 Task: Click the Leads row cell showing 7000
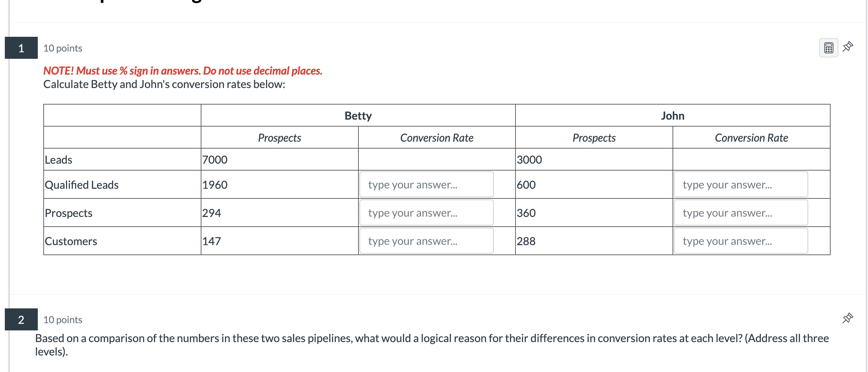pyautogui.click(x=214, y=159)
